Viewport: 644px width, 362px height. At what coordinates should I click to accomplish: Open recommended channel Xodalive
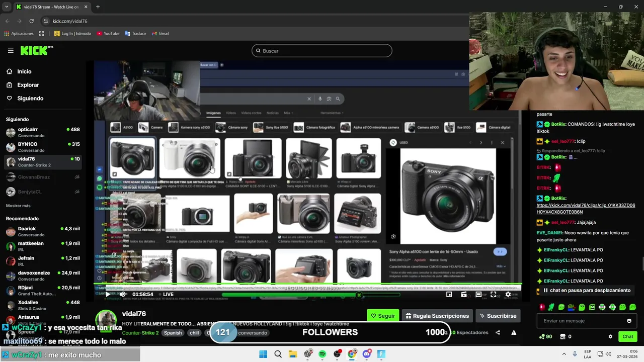(x=43, y=305)
